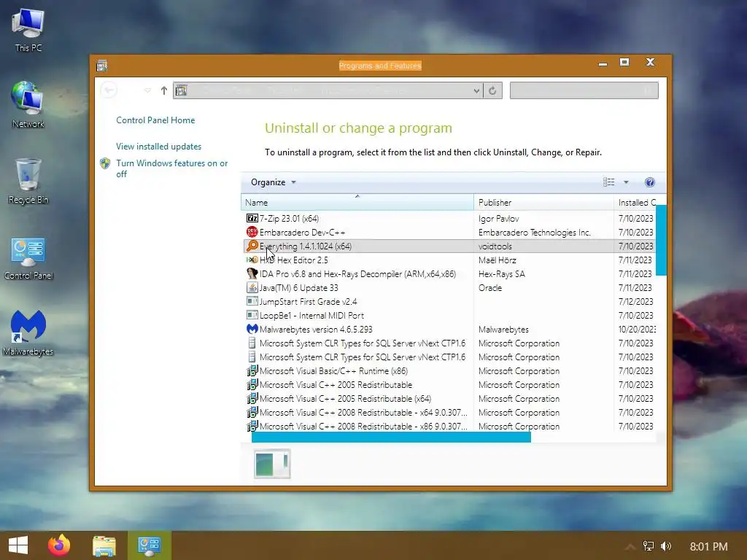Image resolution: width=747 pixels, height=560 pixels.
Task: Select Microsoft Visual C++ 2005 Redistributable (x64)
Action: 449,399
